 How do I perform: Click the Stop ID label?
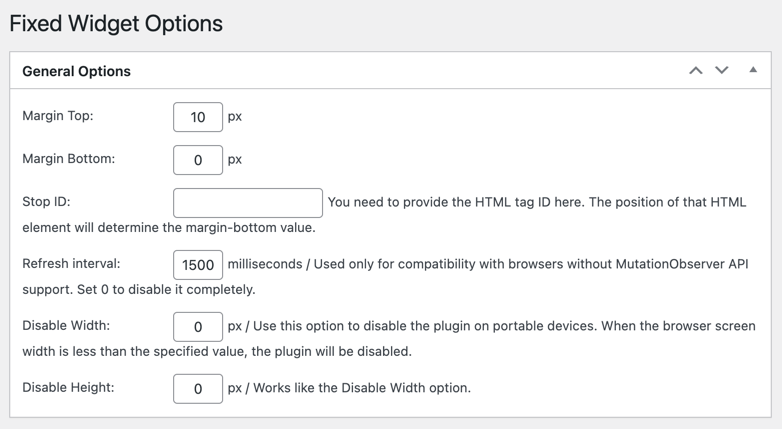coord(46,202)
